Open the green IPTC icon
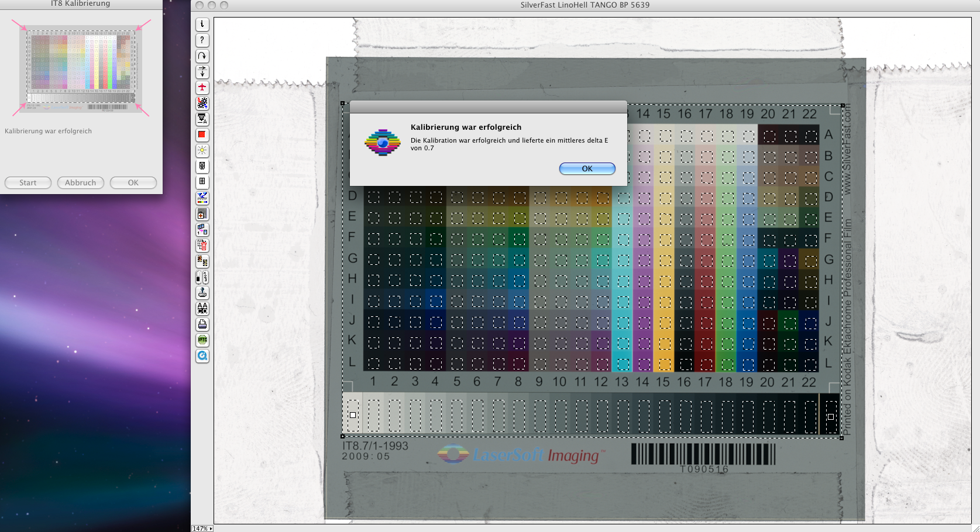Viewport: 980px width, 532px height. [202, 340]
